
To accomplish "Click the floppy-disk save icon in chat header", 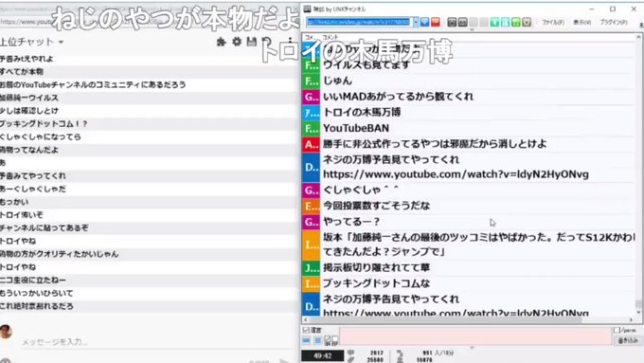I will pyautogui.click(x=252, y=41).
